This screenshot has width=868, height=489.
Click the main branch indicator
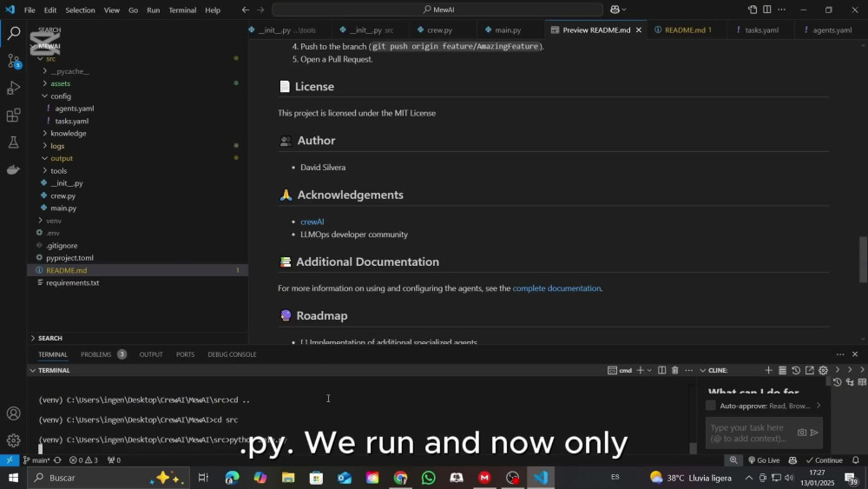37,460
